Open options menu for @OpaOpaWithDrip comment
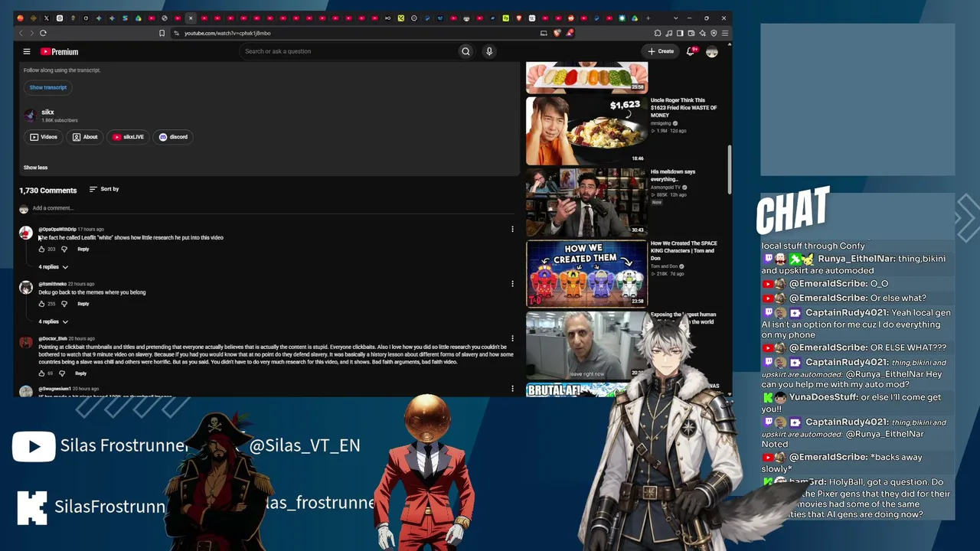Image resolution: width=980 pixels, height=551 pixels. (512, 229)
